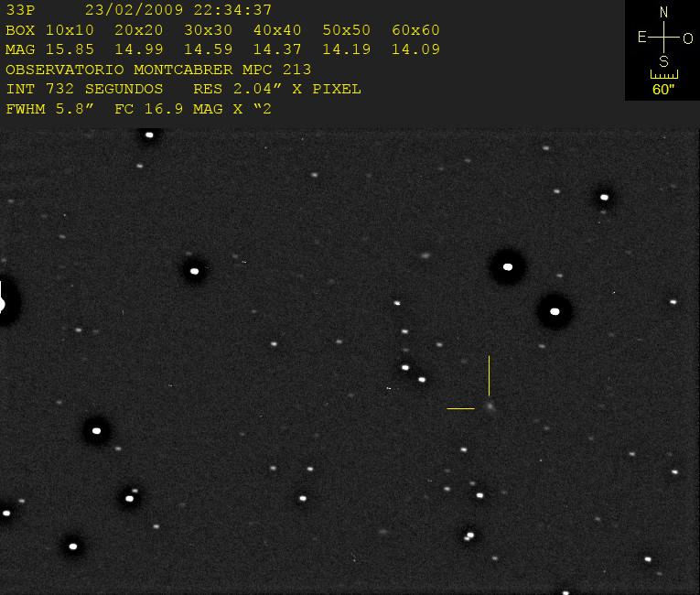Click the "E" on the compass
Viewport: 700px width, 595px height.
[x=642, y=37]
